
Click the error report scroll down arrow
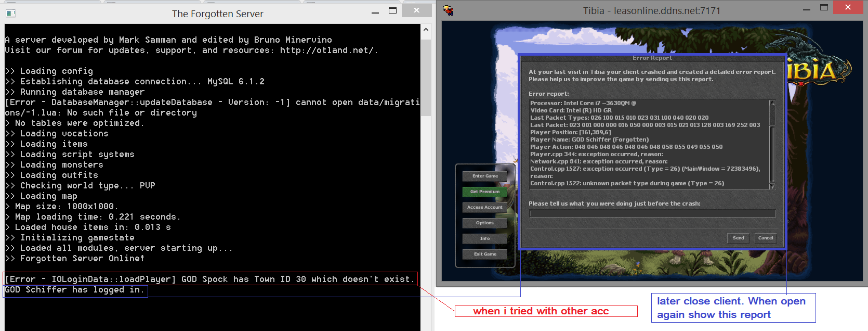coord(772,186)
